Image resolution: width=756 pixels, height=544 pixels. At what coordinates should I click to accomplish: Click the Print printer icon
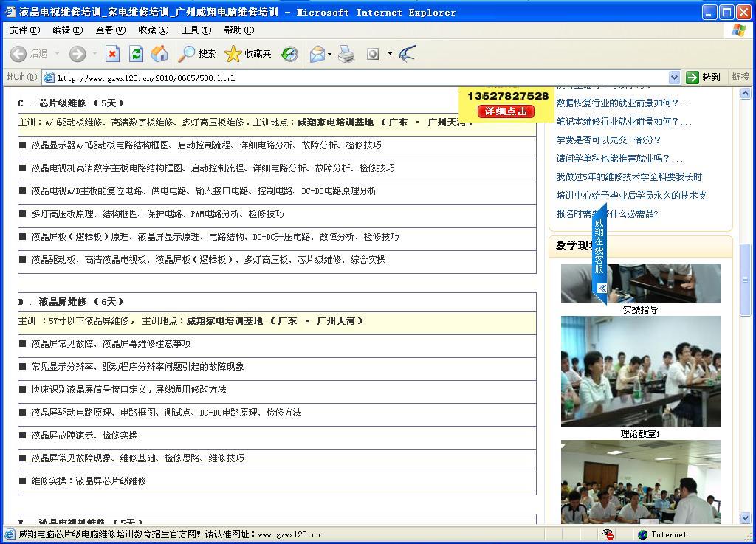coord(346,54)
